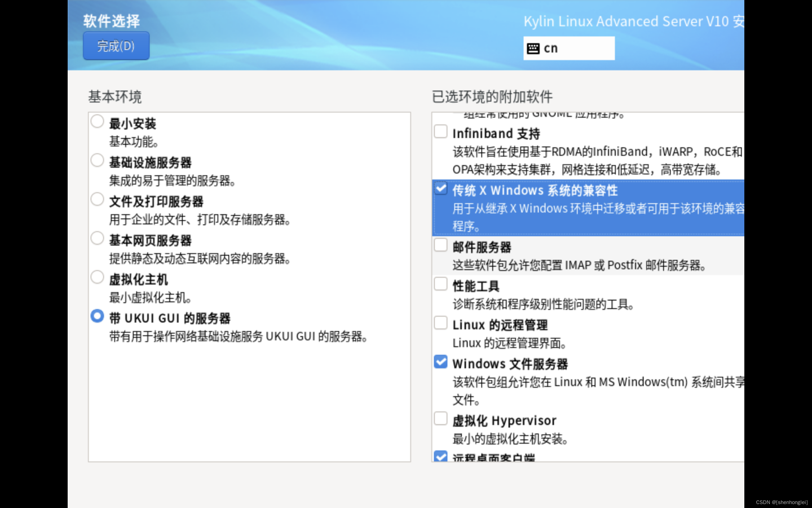
Task: Enable the Linux 的远程管理 checkbox
Action: (441, 323)
